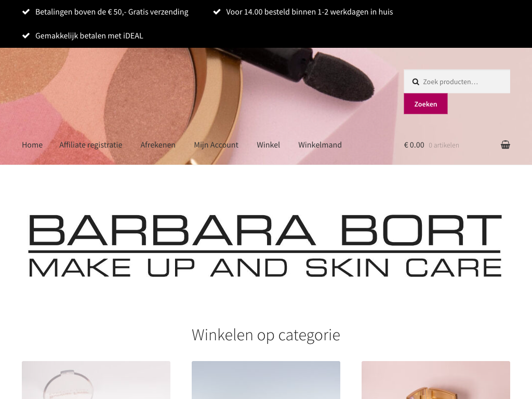Click the Barbara Bort logo image
The height and width of the screenshot is (399, 532).
(265, 246)
